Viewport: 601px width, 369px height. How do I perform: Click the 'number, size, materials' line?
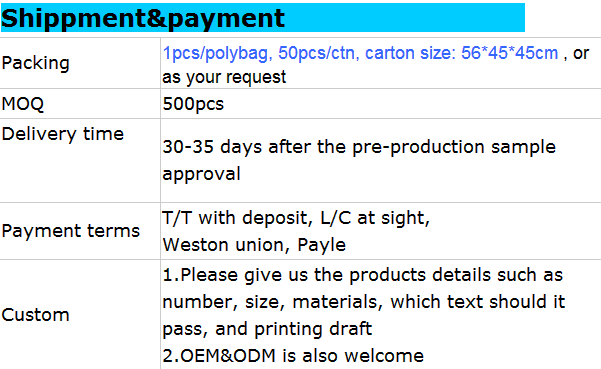(364, 302)
